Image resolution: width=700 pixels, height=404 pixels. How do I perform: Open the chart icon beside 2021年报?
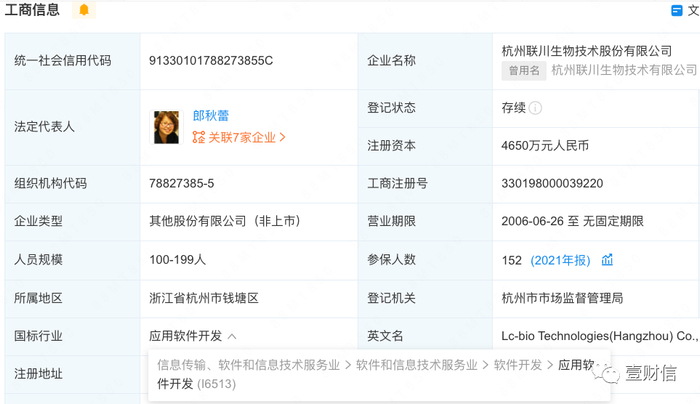tap(607, 260)
